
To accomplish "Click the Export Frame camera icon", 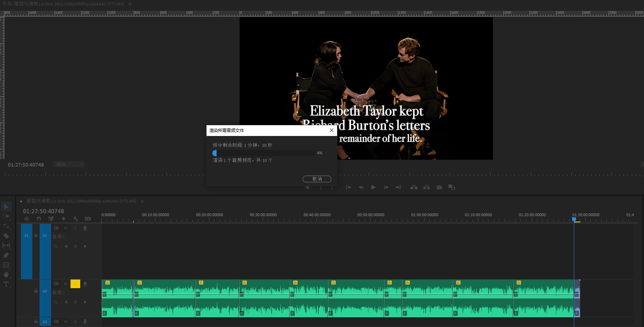I will [439, 187].
